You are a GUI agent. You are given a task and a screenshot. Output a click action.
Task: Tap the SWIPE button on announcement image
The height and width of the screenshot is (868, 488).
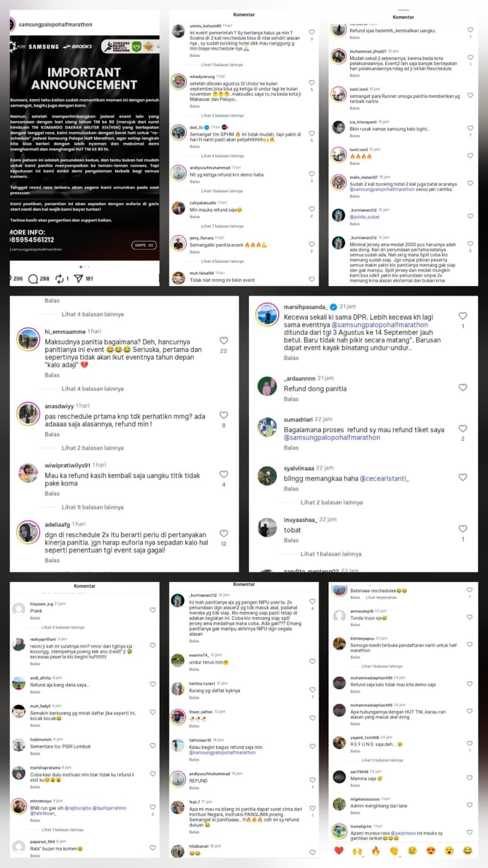click(144, 245)
